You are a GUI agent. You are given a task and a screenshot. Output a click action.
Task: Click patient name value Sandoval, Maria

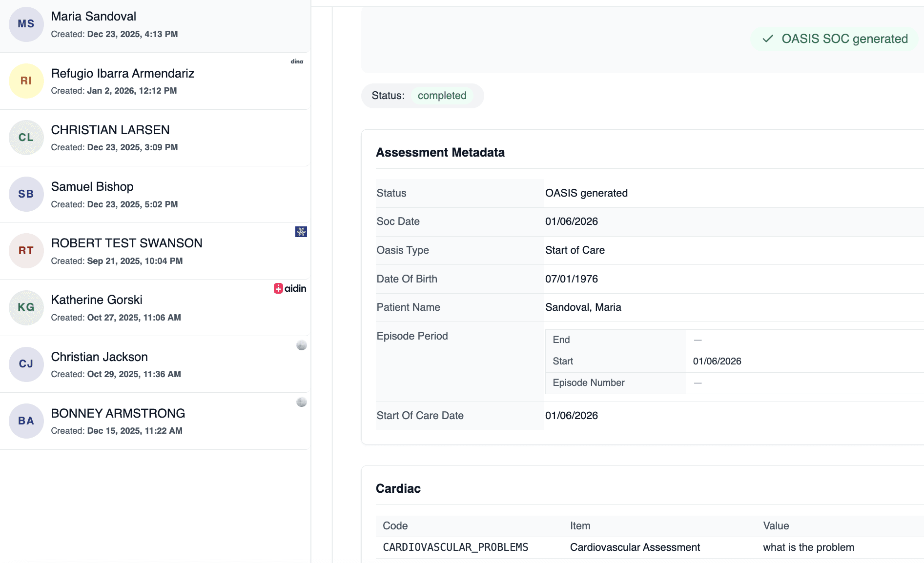tap(583, 307)
